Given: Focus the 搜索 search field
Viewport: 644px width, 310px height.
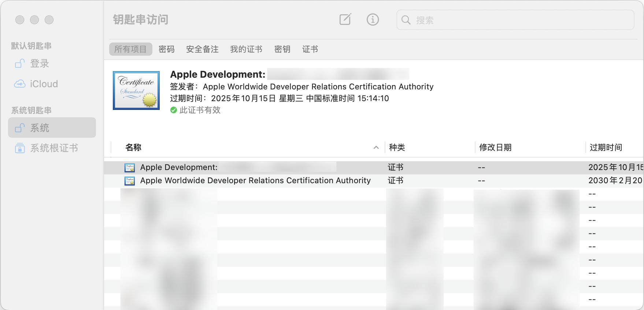Looking at the screenshot, I should [x=515, y=20].
